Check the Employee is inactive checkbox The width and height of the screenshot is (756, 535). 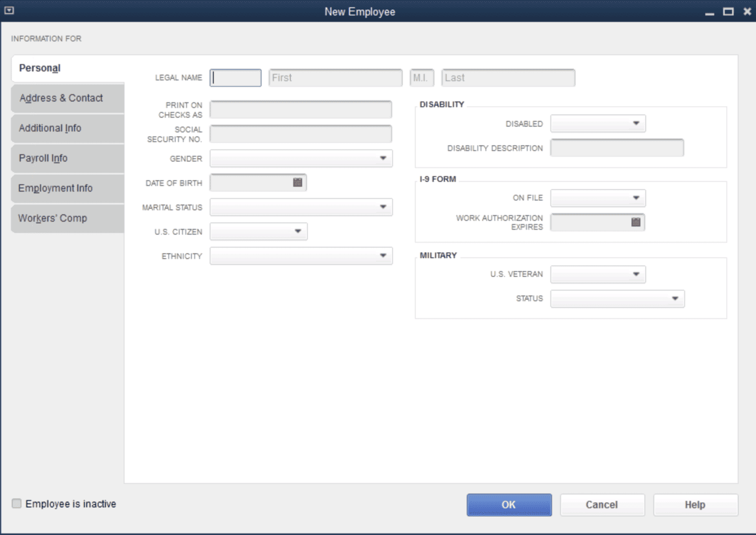(x=16, y=503)
